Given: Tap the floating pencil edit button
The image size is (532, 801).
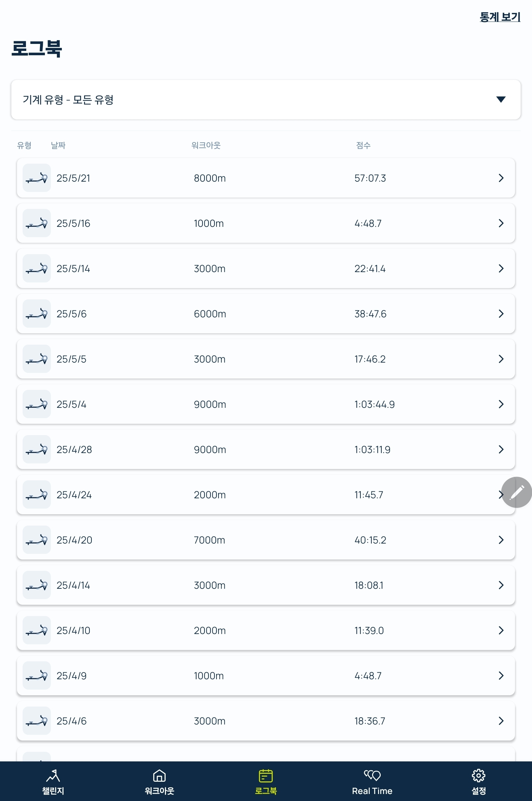Looking at the screenshot, I should [x=516, y=492].
